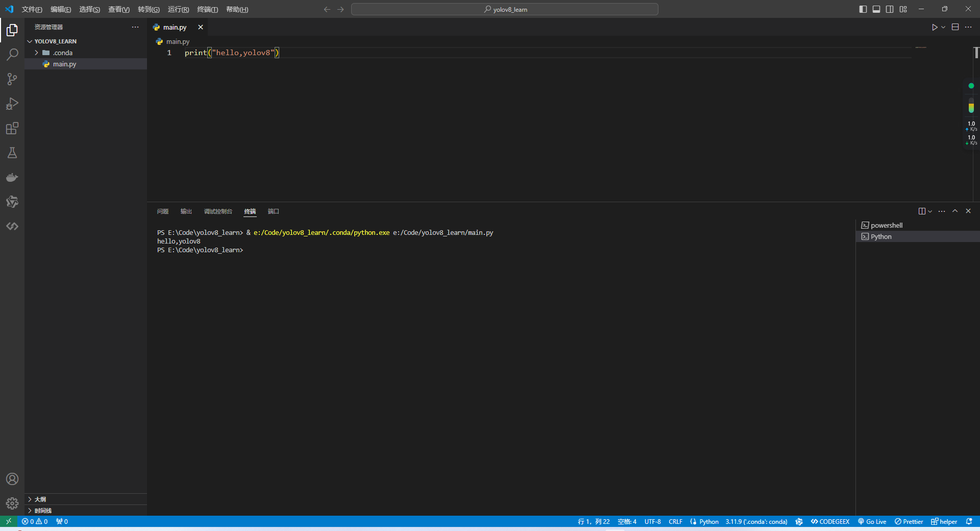This screenshot has width=980, height=531.
Task: Customize layout button
Action: pyautogui.click(x=903, y=9)
